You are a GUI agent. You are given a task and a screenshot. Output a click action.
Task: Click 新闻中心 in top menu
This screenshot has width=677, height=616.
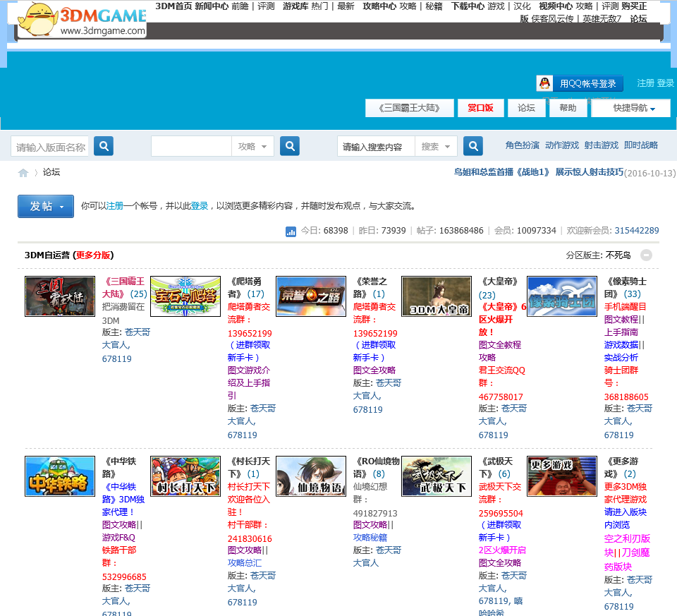pos(212,6)
